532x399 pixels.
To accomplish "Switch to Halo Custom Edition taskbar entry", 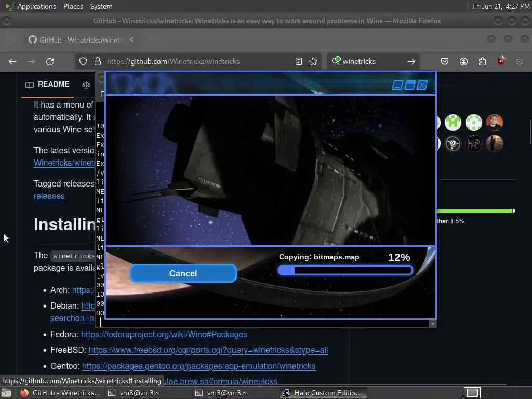I will pos(323,393).
